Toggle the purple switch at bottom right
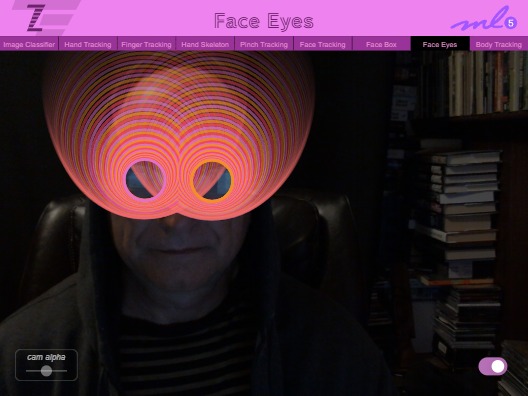Viewport: 528px width, 396px height. coord(493,366)
